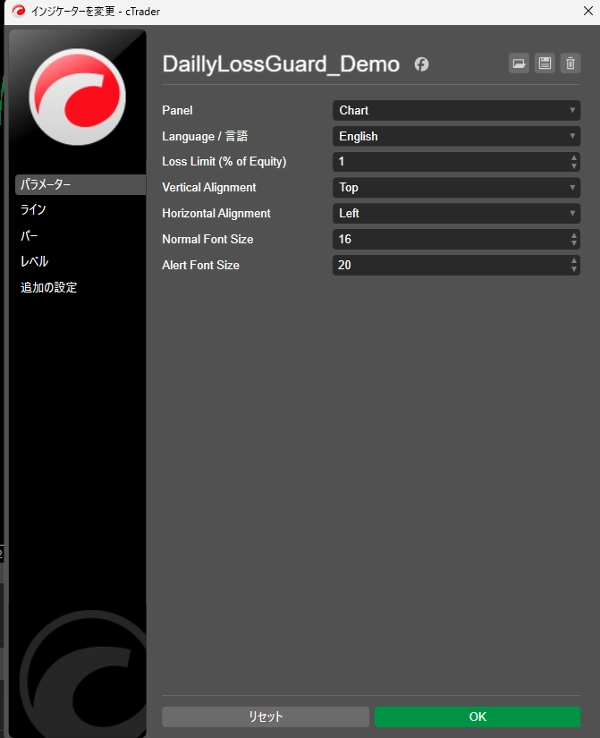Click the trash delete icon

(x=570, y=64)
